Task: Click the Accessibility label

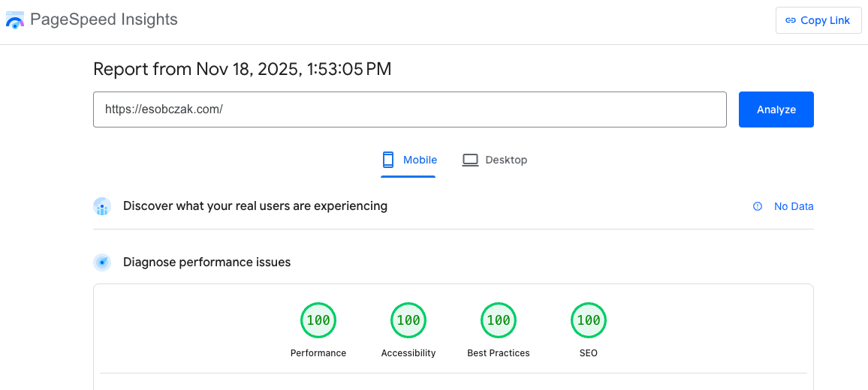Action: coord(408,353)
